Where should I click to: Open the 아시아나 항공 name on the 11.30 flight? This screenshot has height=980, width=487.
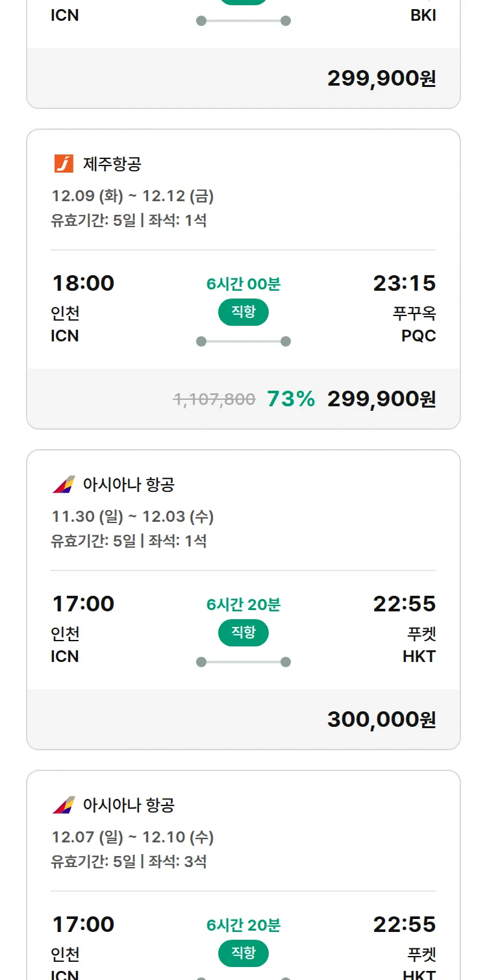tap(129, 485)
